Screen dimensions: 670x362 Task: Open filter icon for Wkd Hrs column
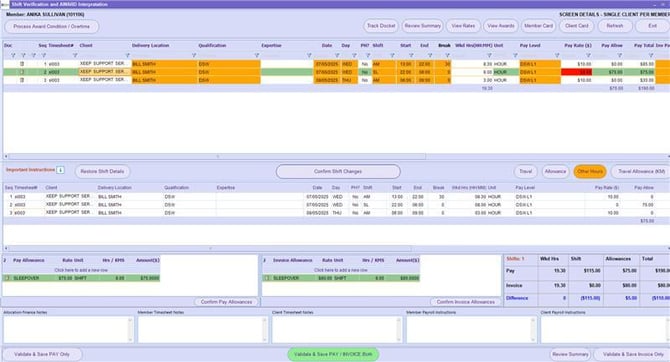pos(489,56)
